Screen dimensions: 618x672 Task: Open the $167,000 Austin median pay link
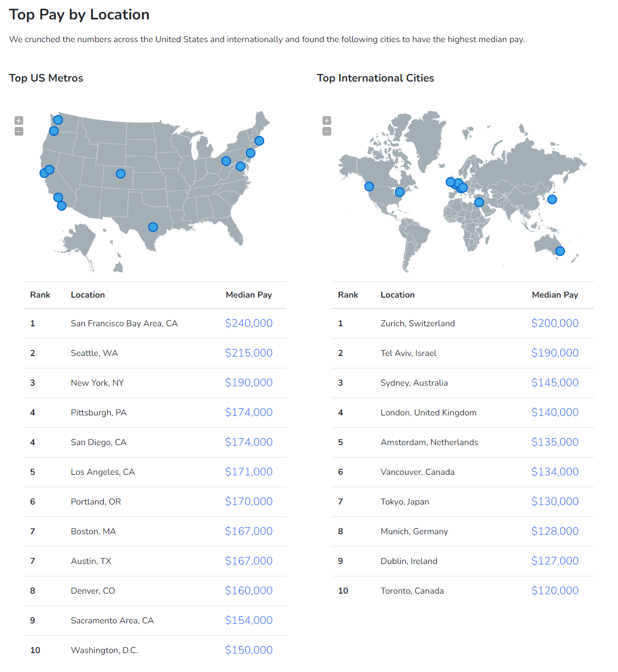[249, 561]
